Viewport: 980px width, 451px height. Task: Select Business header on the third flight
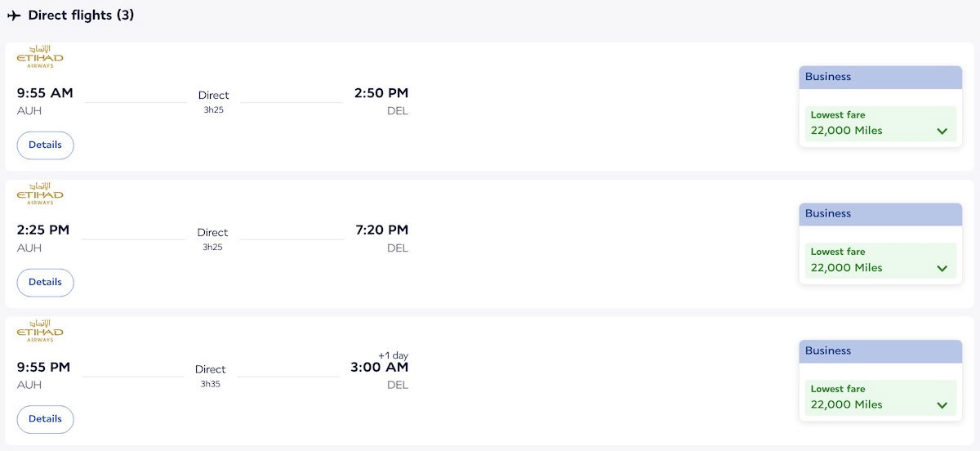pos(880,351)
